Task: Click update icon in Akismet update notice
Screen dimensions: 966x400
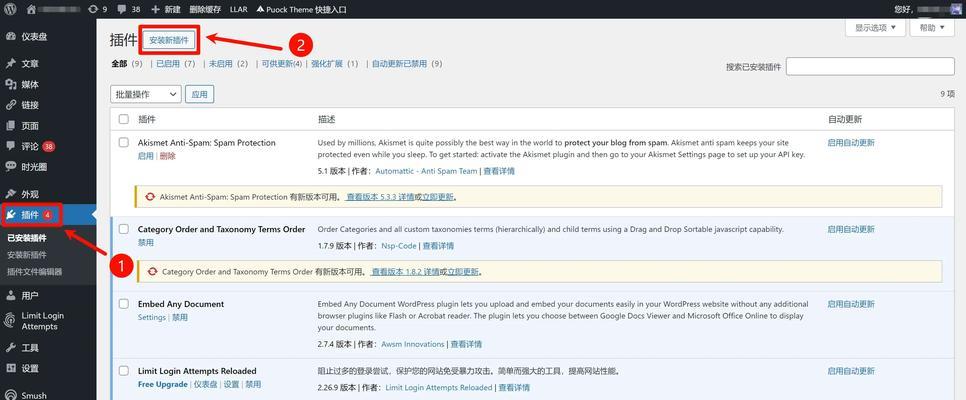Action: click(150, 197)
